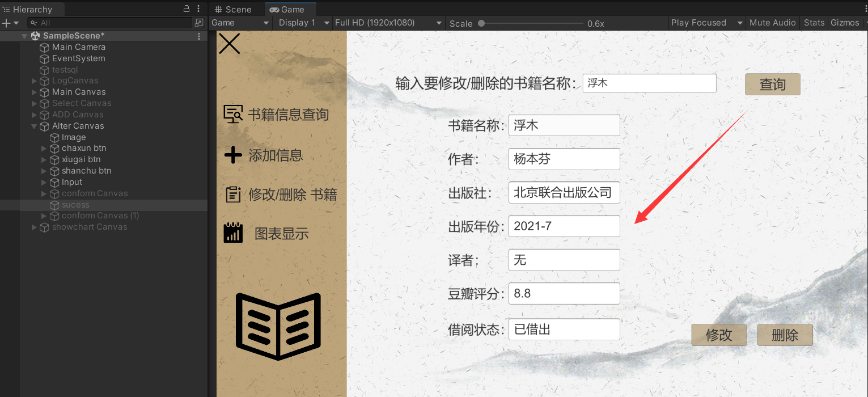868x397 pixels.
Task: Open SampleScene's three-dot options menu
Action: [199, 36]
